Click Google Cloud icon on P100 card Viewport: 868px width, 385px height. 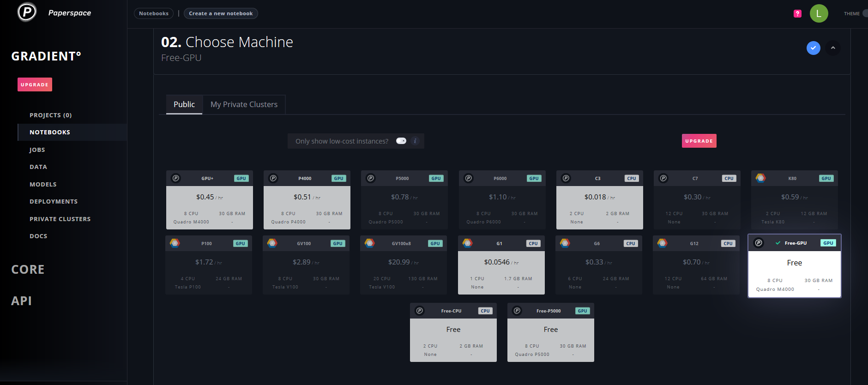coord(175,243)
